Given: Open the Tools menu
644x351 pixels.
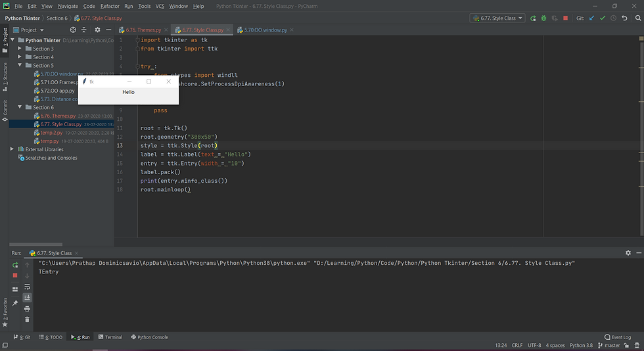Looking at the screenshot, I should point(144,6).
